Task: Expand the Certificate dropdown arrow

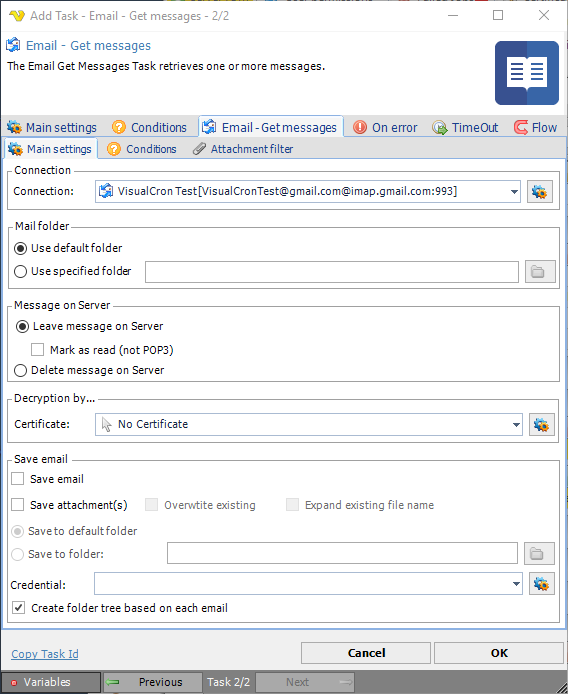Action: click(516, 424)
